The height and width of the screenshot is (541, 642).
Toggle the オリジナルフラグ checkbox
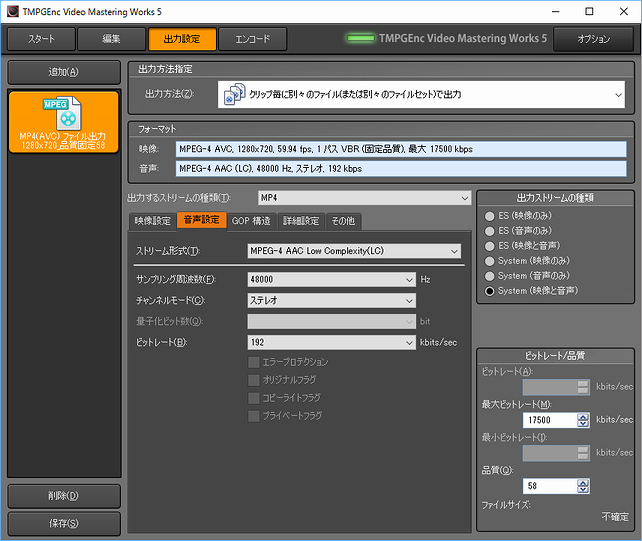pyautogui.click(x=254, y=380)
